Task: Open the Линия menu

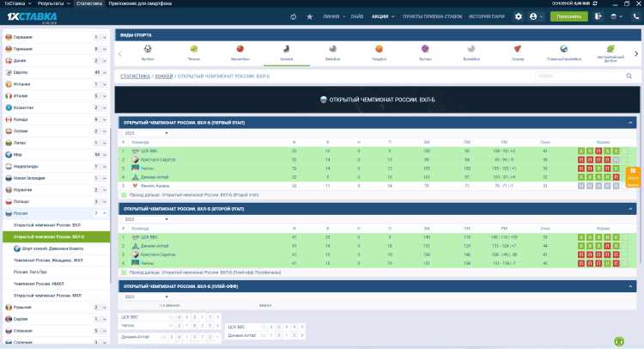Action: click(x=330, y=16)
